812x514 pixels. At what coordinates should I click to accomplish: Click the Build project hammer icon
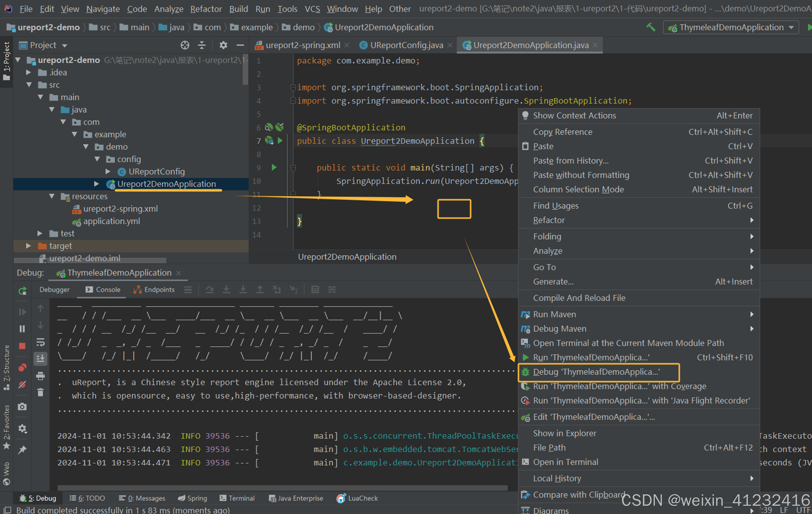650,27
